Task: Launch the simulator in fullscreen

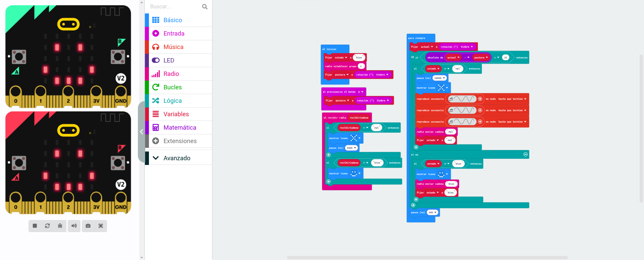Action: [101, 226]
